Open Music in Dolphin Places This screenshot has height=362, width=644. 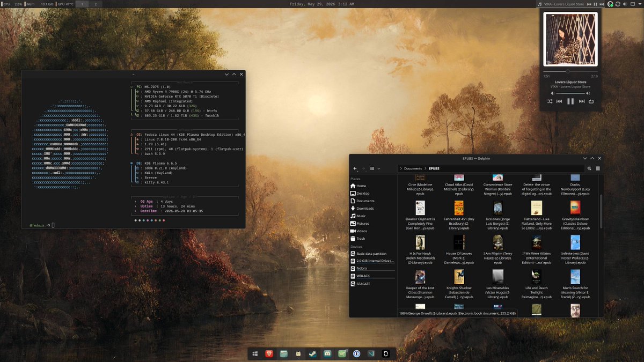pos(372,216)
